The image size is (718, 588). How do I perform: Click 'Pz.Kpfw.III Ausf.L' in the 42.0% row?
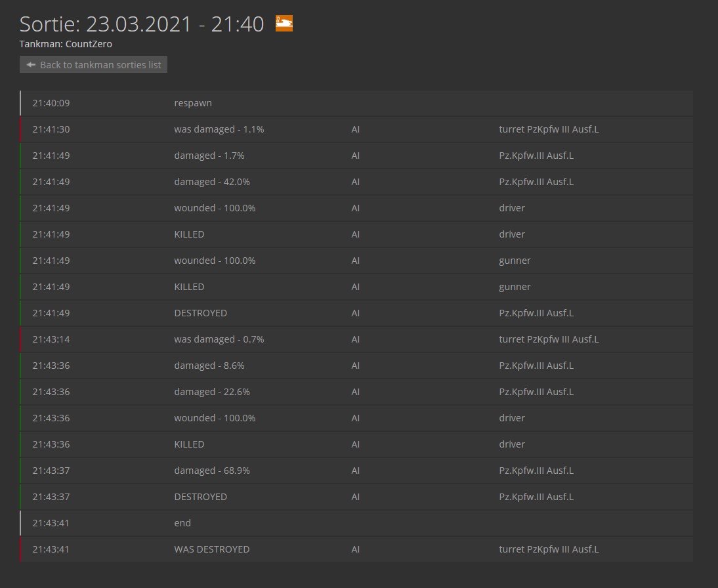point(536,182)
